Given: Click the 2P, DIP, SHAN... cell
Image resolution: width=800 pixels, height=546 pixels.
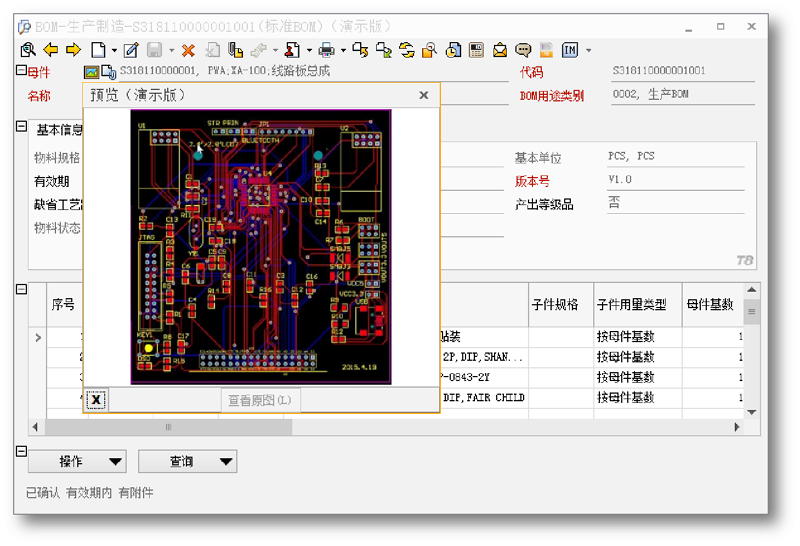Looking at the screenshot, I should tap(483, 357).
